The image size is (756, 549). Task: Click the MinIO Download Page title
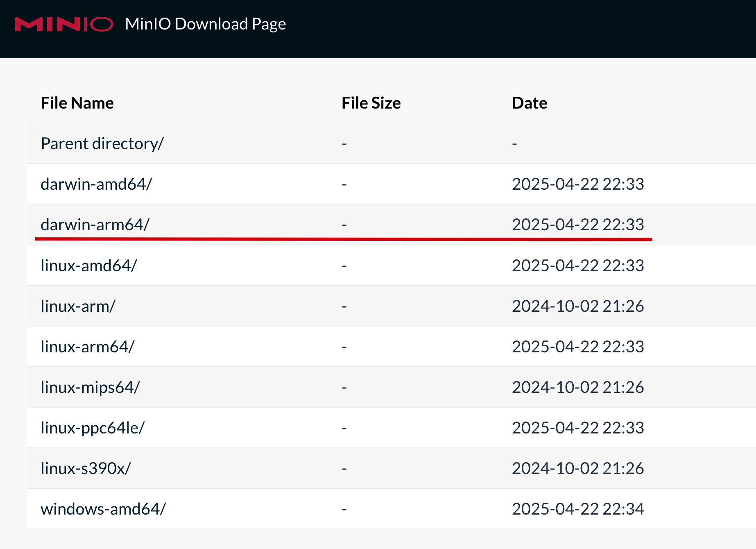(x=205, y=24)
